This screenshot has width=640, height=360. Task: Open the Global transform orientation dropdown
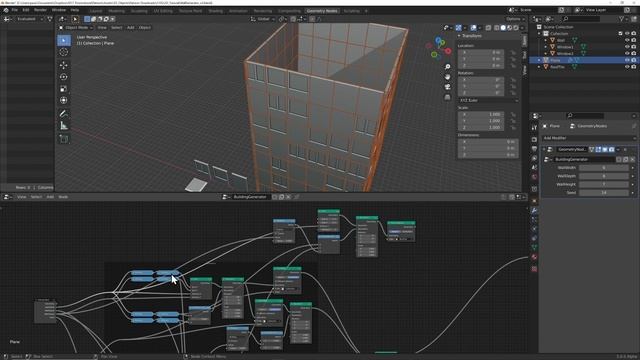[x=262, y=19]
